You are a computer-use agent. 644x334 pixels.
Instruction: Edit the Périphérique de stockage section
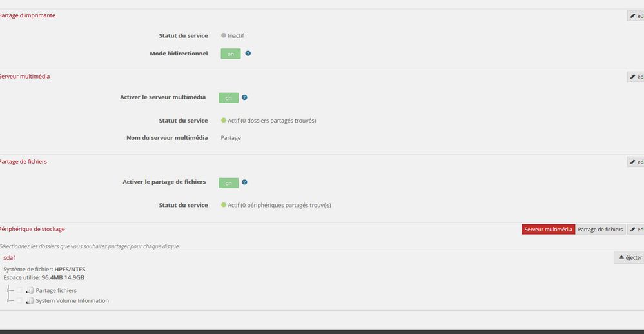tap(636, 230)
